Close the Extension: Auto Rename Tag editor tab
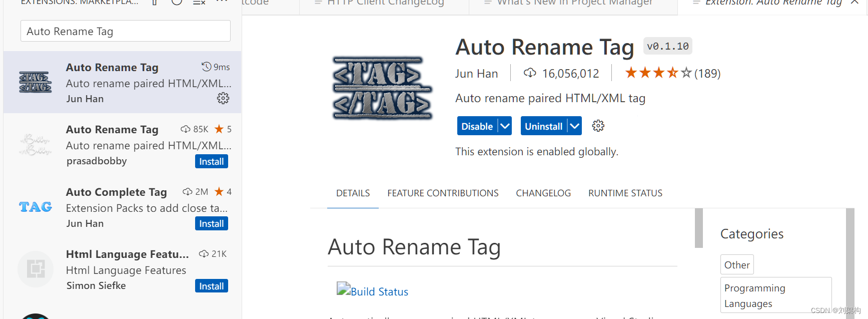The width and height of the screenshot is (868, 319). coord(855,3)
